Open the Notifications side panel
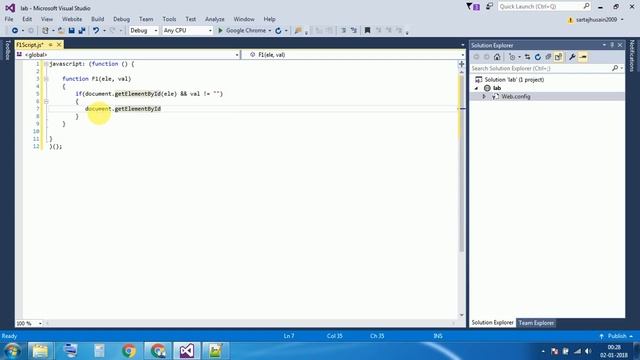Image resolution: width=640 pixels, height=360 pixels. point(632,56)
